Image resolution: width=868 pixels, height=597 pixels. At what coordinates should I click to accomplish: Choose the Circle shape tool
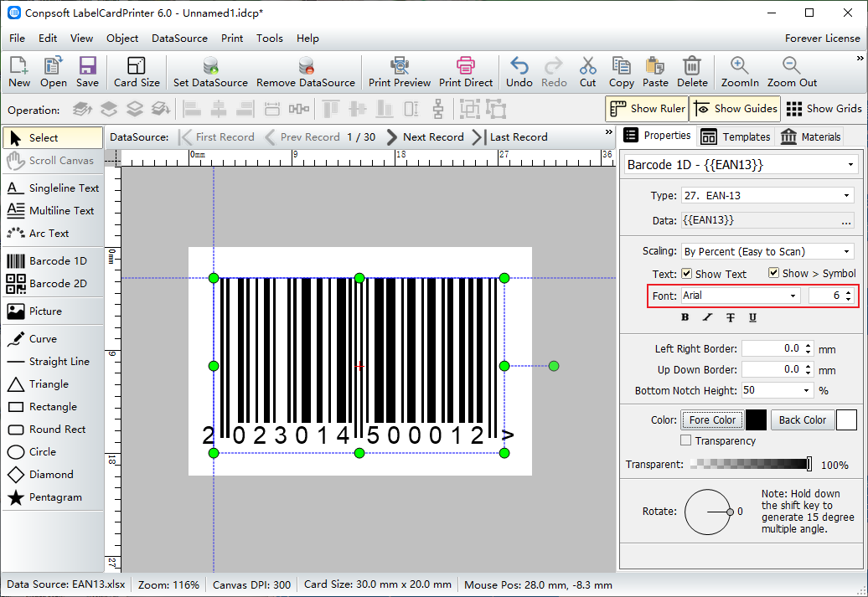coord(53,452)
